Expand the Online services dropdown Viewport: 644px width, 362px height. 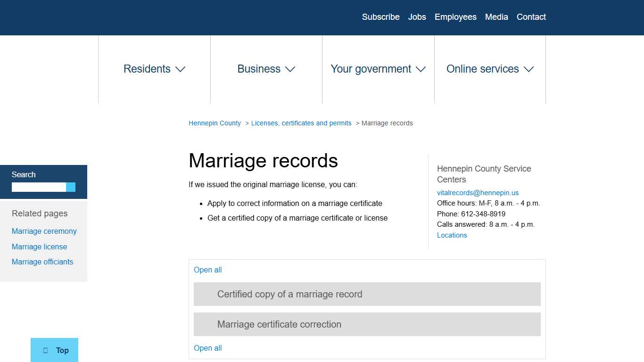(x=490, y=69)
